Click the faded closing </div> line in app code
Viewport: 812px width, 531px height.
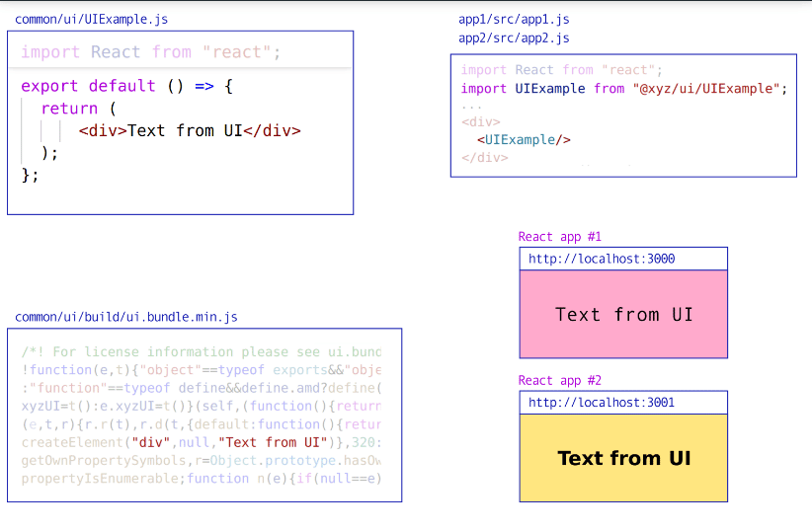click(x=485, y=158)
